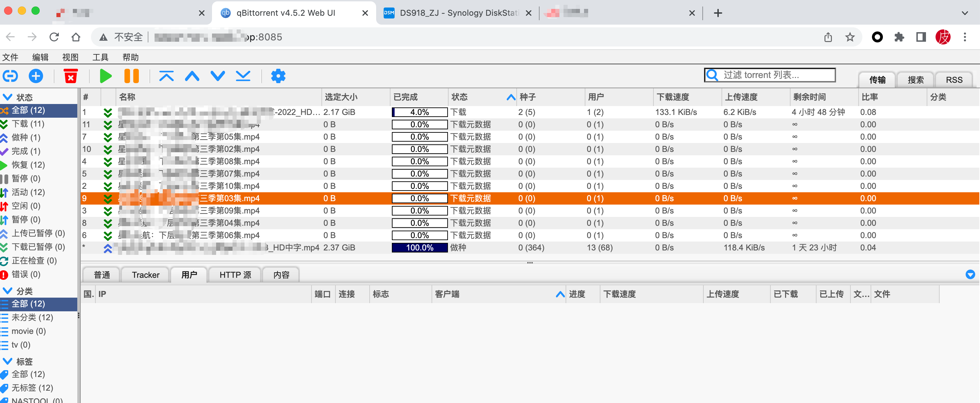Viewport: 980px width, 403px height.
Task: Move torrent to bottom of queue
Action: (x=243, y=76)
